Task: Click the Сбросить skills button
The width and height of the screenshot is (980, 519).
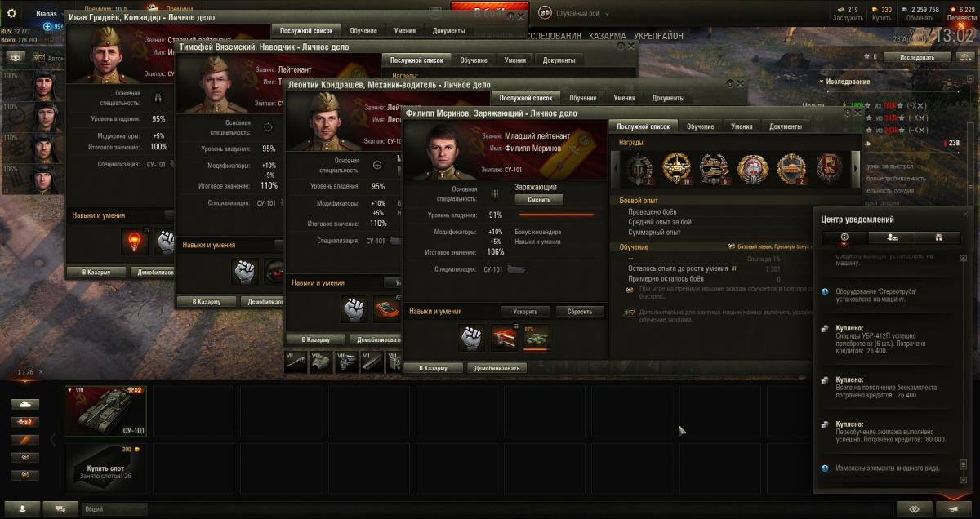Action: pyautogui.click(x=580, y=312)
